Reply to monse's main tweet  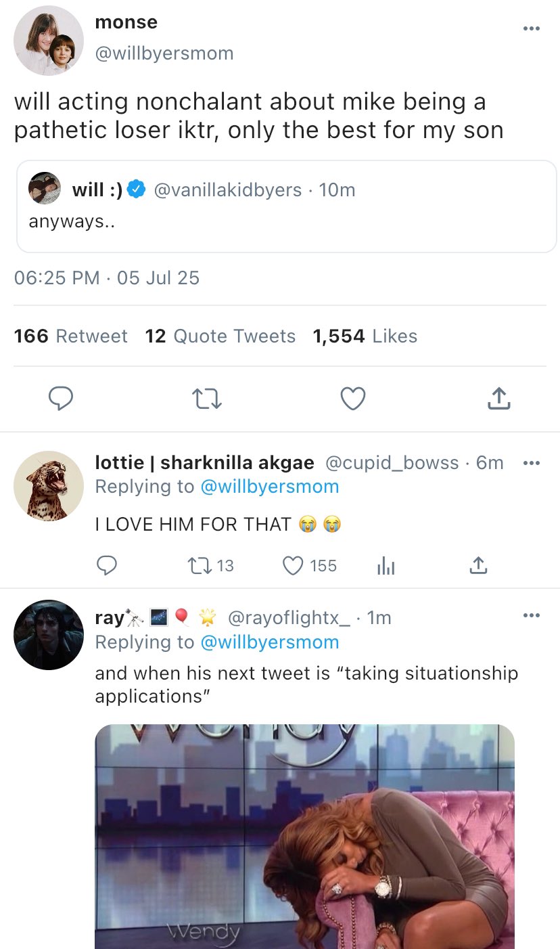point(61,399)
